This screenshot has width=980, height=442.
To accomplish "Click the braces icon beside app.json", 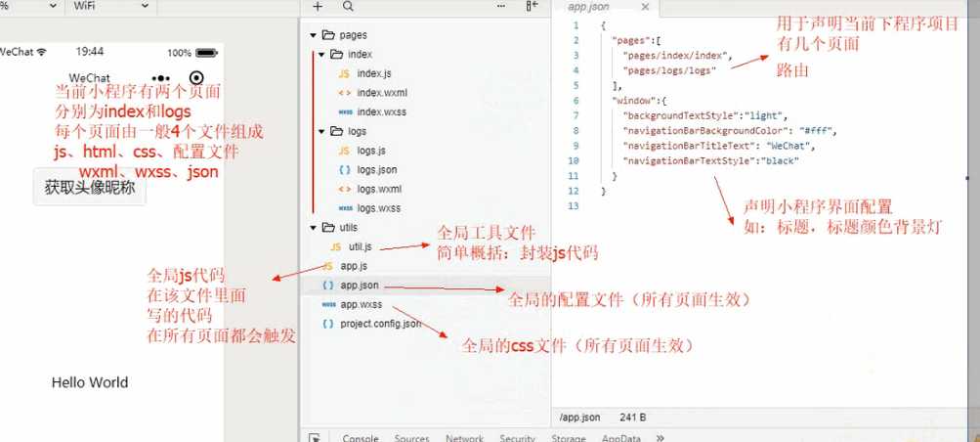I will 327,286.
